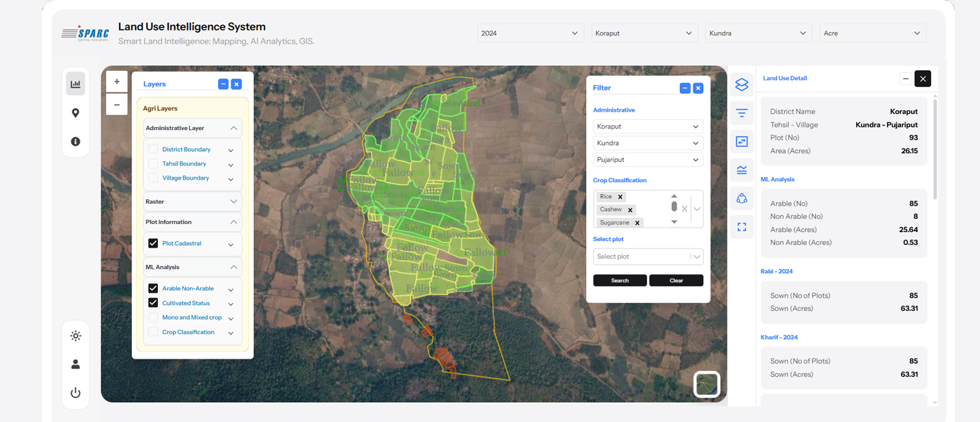
Task: Open the info icon in left sidebar
Action: (x=76, y=142)
